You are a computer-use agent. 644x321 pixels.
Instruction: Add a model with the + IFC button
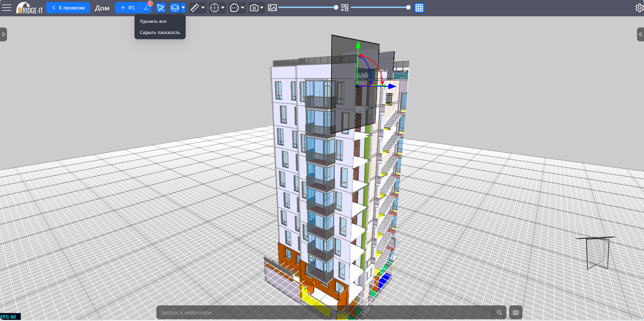click(x=128, y=8)
